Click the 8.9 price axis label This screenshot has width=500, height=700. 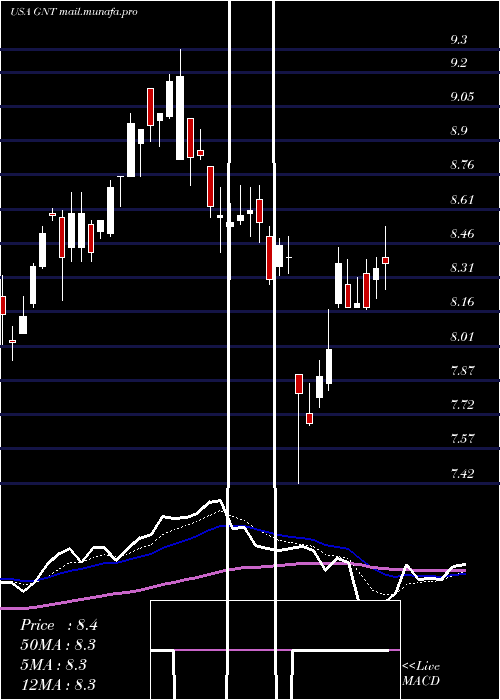pos(458,131)
